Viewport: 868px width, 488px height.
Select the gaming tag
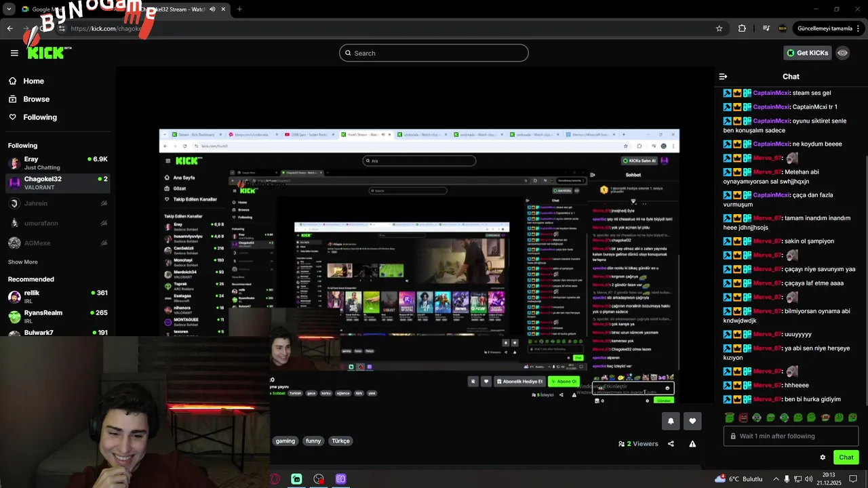tap(285, 441)
